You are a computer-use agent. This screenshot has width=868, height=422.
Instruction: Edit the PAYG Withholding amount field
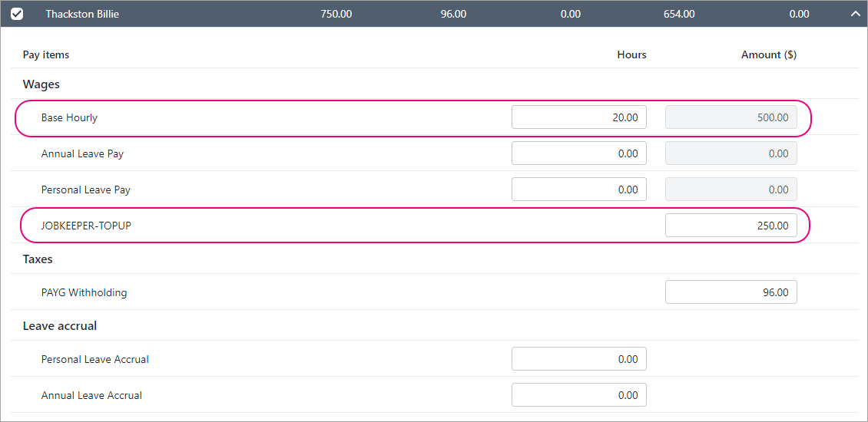click(x=731, y=292)
